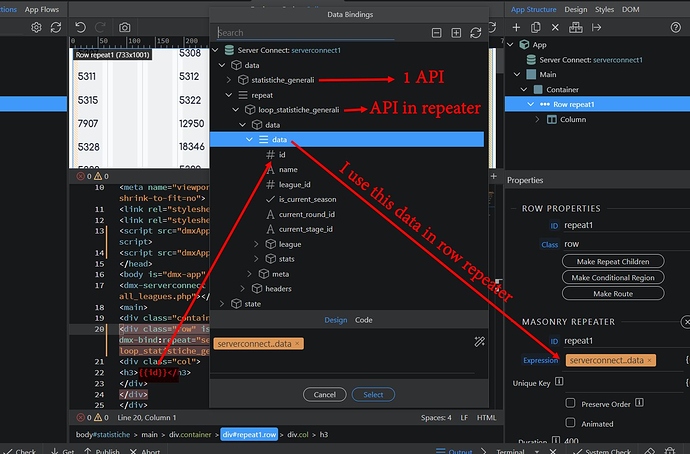Open the App Flows tab

[x=41, y=9]
